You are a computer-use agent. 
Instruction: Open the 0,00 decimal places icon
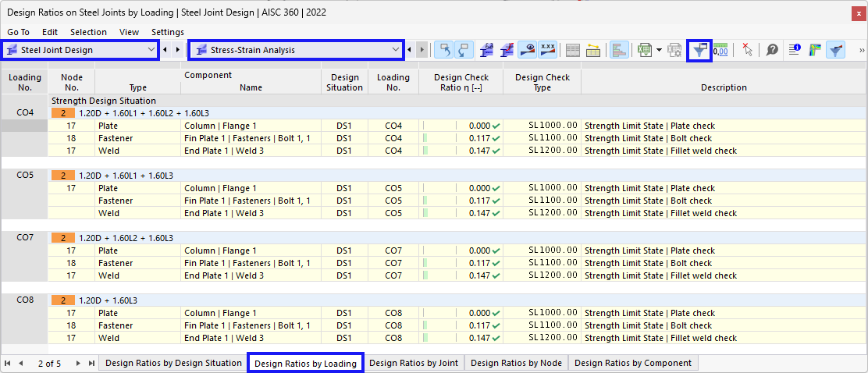click(x=720, y=50)
